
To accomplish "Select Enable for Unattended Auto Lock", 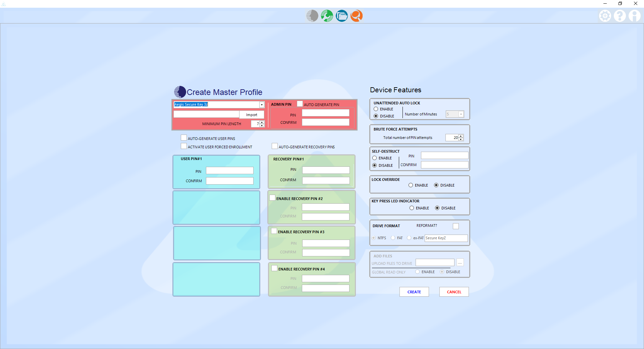I will [x=376, y=109].
